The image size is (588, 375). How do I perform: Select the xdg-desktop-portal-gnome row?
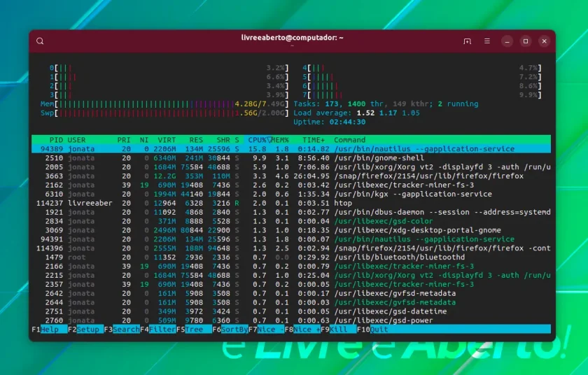pyautogui.click(x=291, y=230)
